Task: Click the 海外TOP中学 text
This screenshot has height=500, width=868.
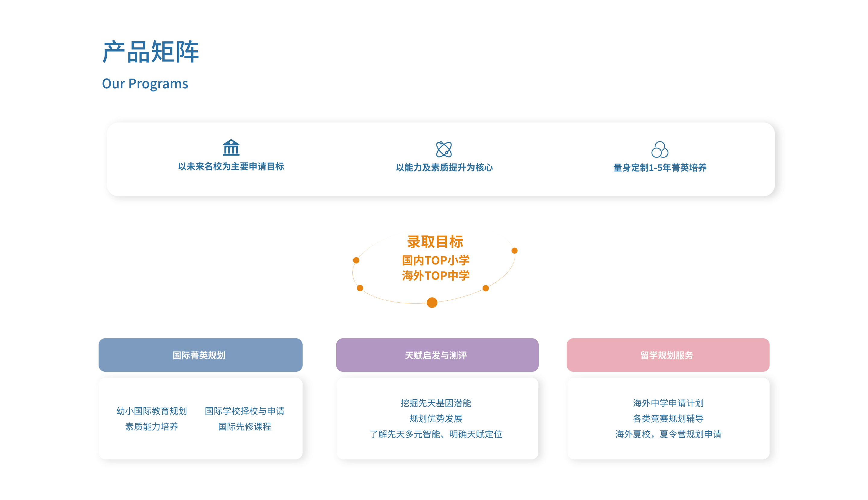Action: tap(436, 275)
